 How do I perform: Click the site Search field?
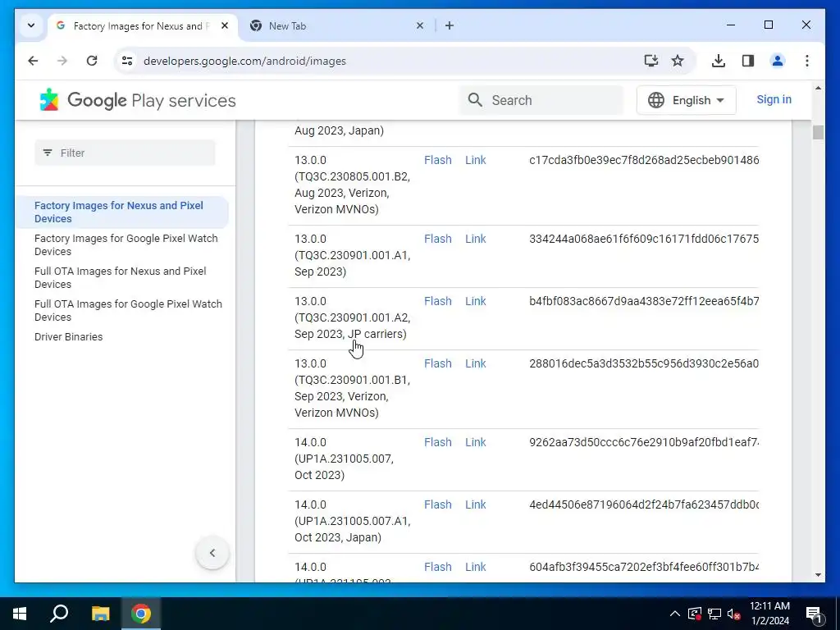(x=541, y=100)
